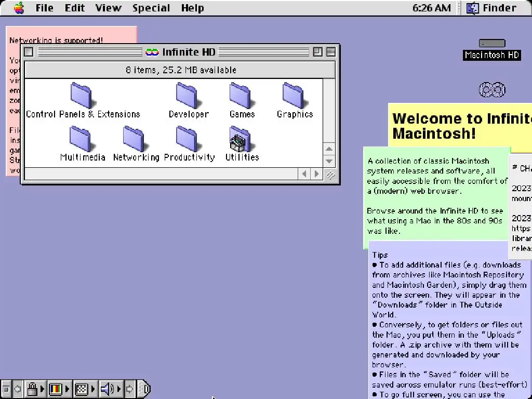This screenshot has height=399, width=532.
Task: Open the File menu
Action: pos(45,8)
